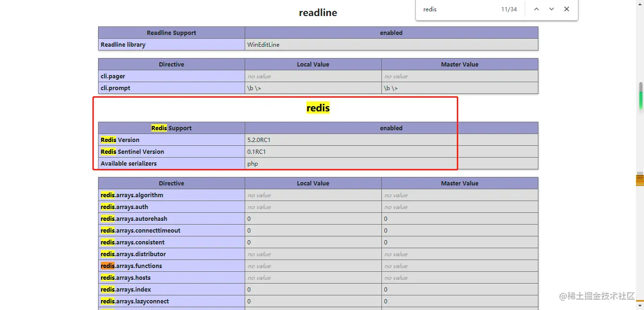
Task: Select 'cli.pager' directive cell
Action: point(172,76)
